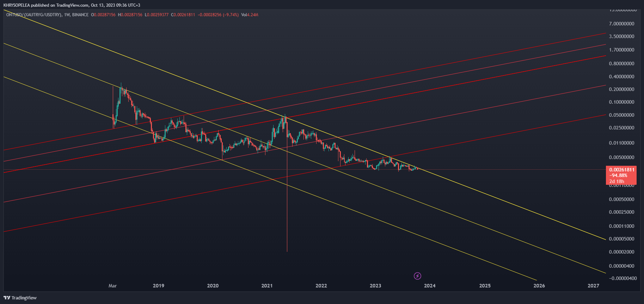Click the purple lightning bolt event icon
The height and width of the screenshot is (304, 644).
417,276
